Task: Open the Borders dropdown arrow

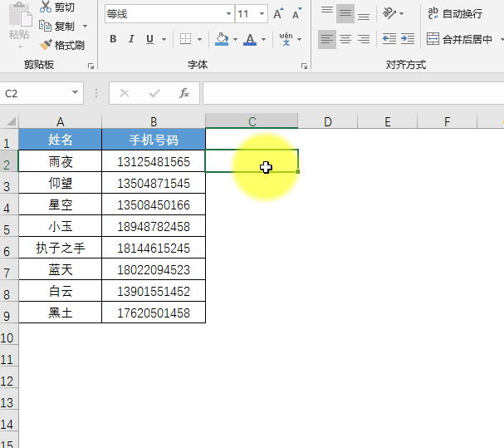Action: (199, 39)
